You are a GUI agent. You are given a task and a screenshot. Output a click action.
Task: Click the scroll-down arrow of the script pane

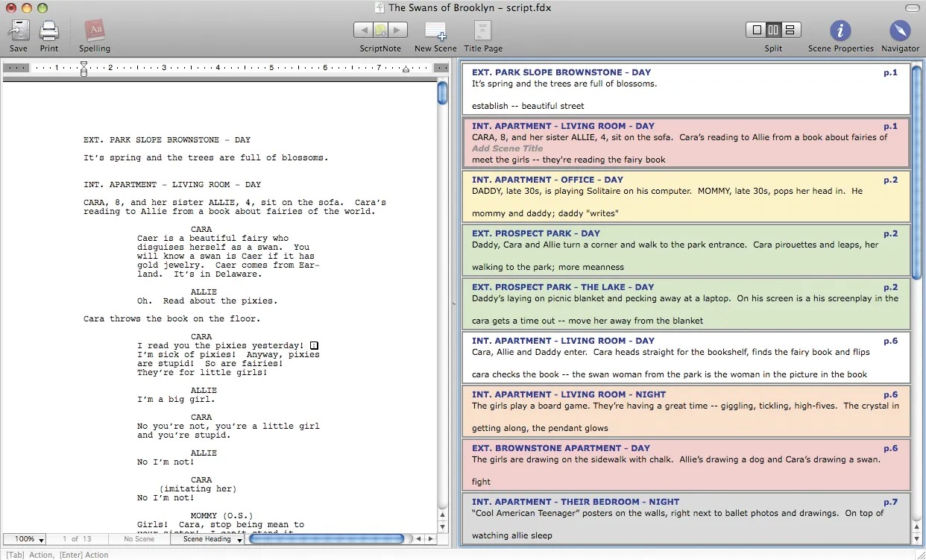tap(443, 526)
